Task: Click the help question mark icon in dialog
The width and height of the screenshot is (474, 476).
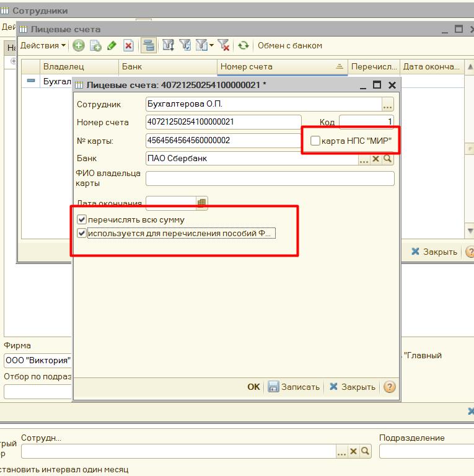Action: (389, 387)
